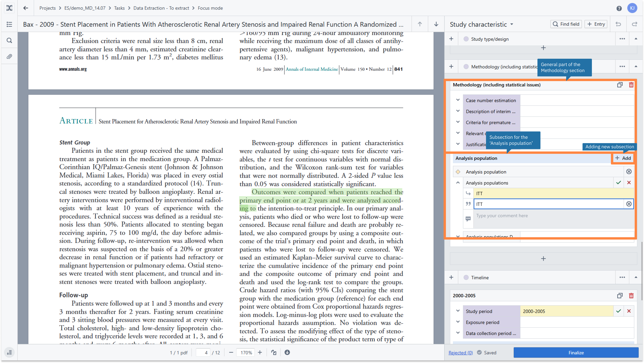Reject the Study period value with red X
Image resolution: width=644 pixels, height=363 pixels.
629,311
